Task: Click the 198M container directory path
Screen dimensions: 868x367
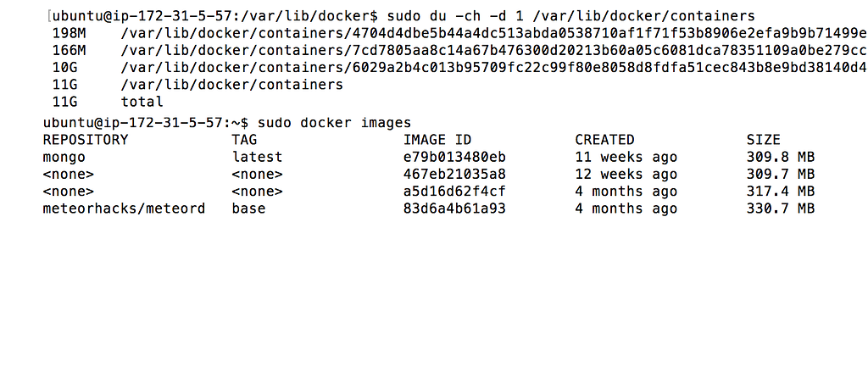Action: [x=493, y=34]
